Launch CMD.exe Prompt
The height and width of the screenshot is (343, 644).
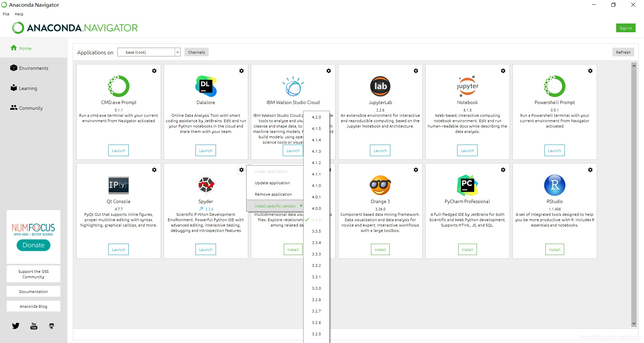pyautogui.click(x=119, y=151)
